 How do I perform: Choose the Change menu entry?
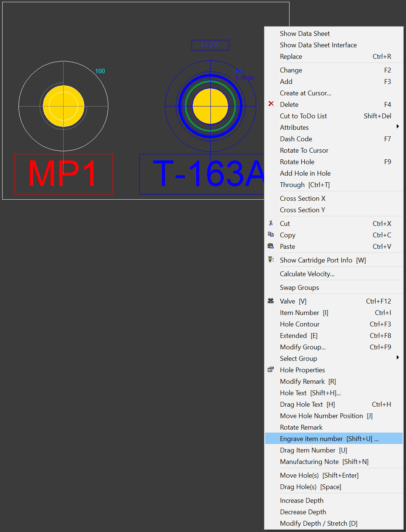[x=334, y=70]
